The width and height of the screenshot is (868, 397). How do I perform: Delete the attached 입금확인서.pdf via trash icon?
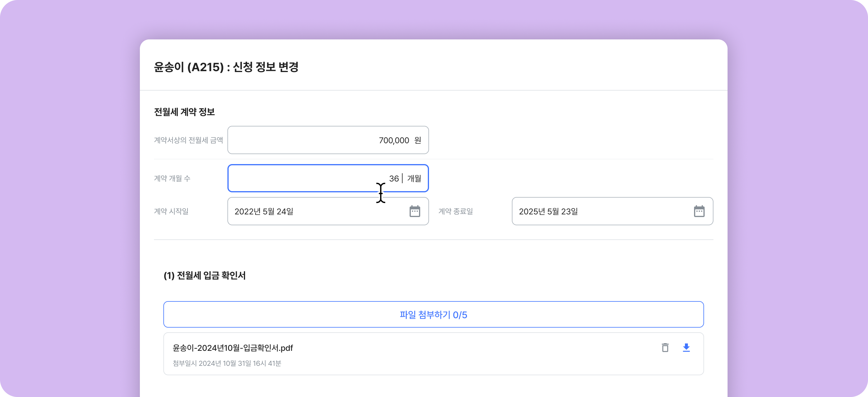click(665, 347)
